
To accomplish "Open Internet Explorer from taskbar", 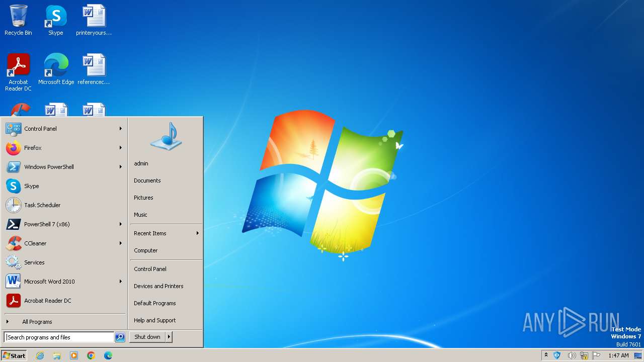I will pos(40,355).
